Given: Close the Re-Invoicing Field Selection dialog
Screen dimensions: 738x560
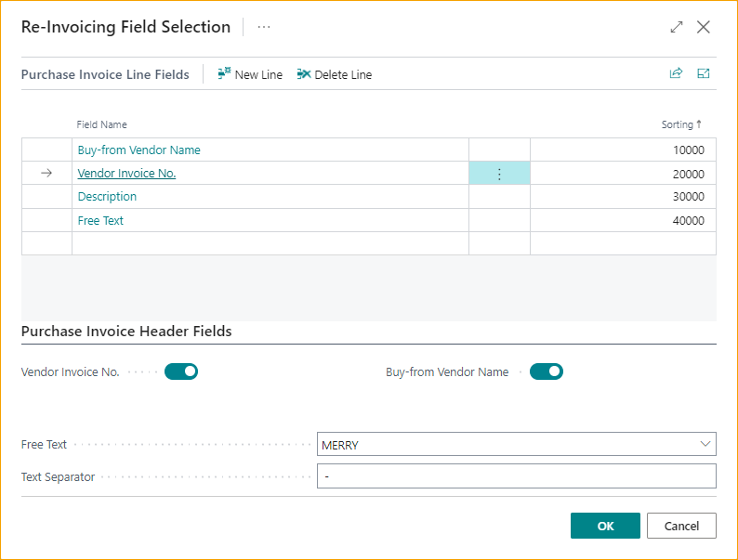Looking at the screenshot, I should pyautogui.click(x=704, y=27).
